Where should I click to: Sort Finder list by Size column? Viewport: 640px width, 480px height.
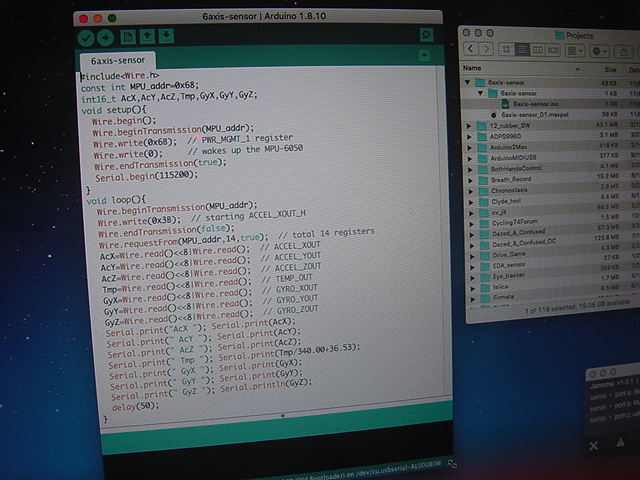[x=610, y=70]
